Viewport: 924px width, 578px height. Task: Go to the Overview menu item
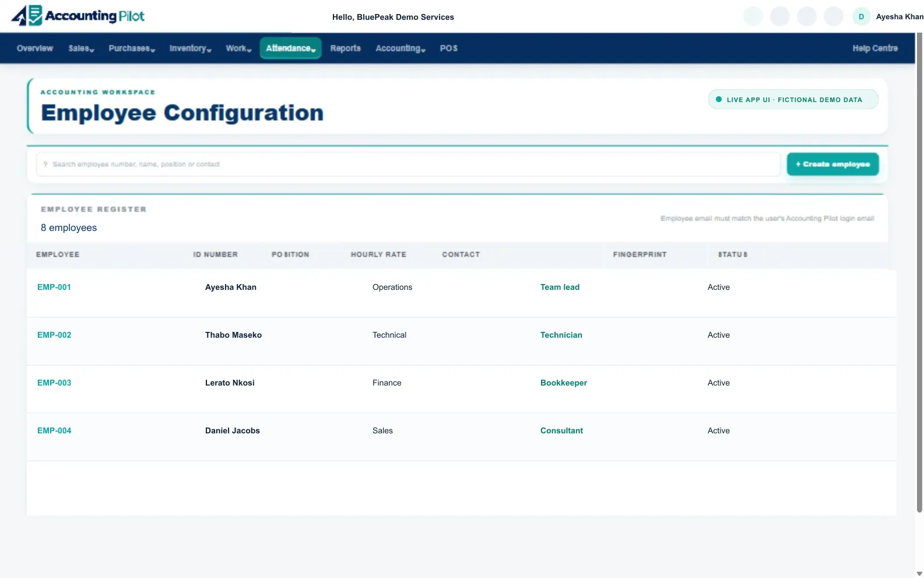point(35,48)
